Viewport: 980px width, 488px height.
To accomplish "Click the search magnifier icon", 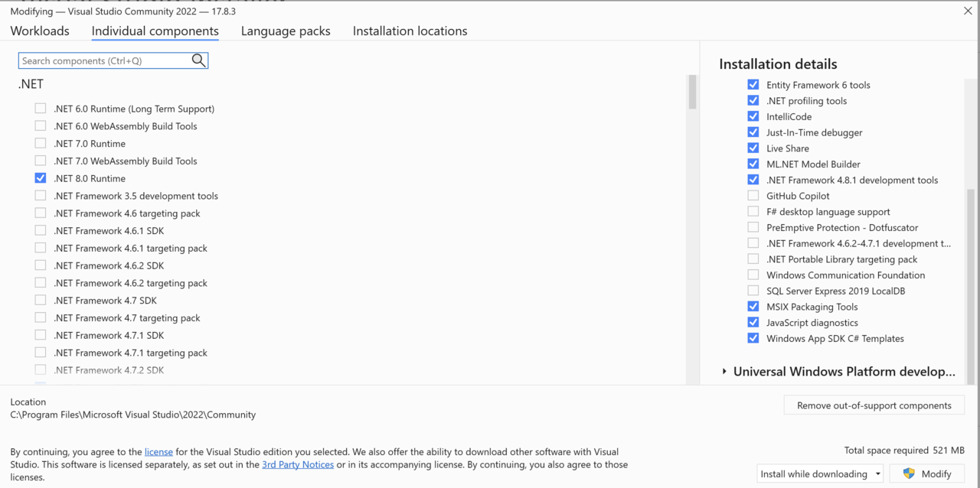I will 198,60.
